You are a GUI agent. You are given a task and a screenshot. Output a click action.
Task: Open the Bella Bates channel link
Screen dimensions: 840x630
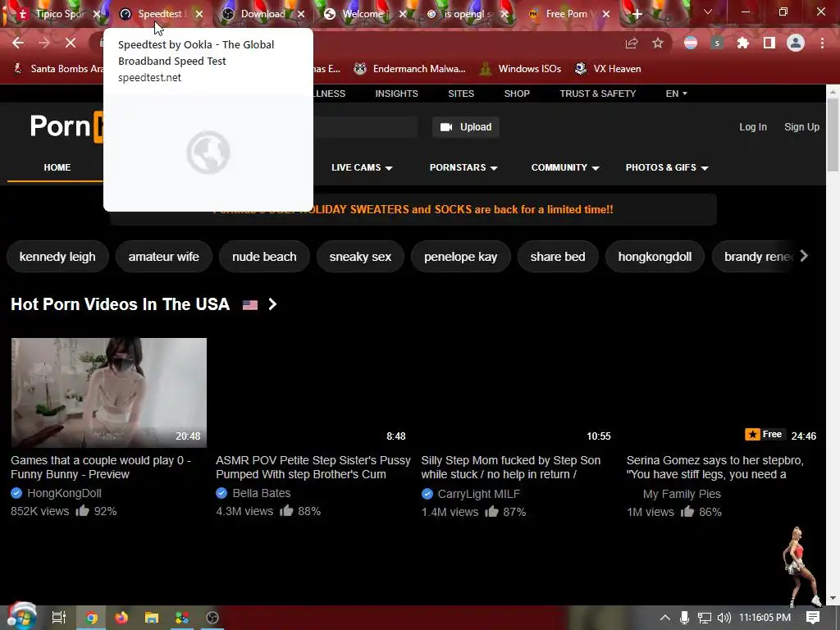click(x=262, y=493)
